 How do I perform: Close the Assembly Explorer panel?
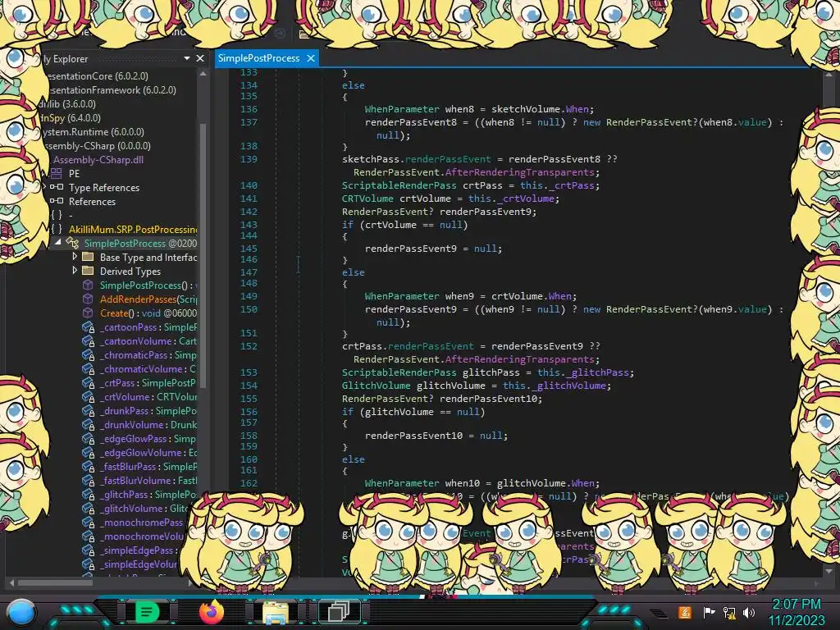200,58
